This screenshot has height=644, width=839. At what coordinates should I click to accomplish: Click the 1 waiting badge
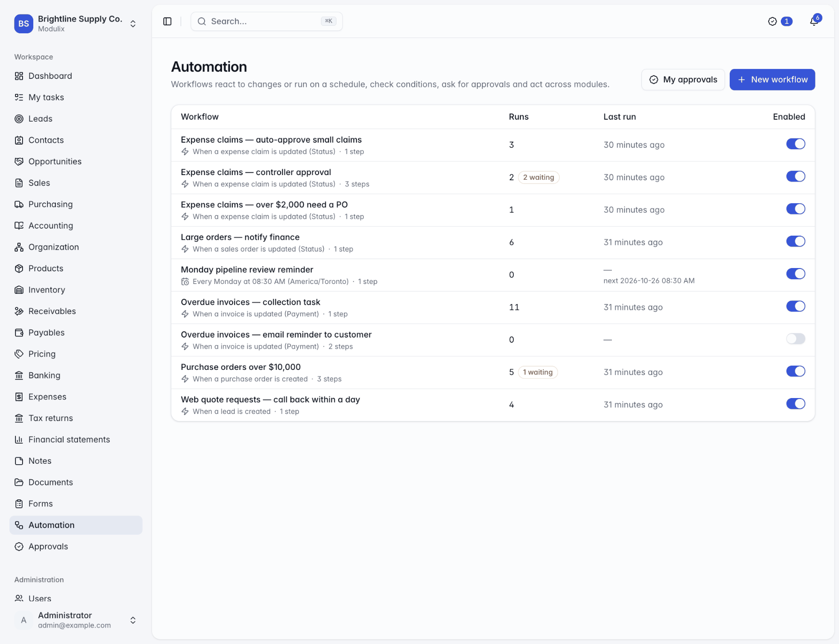538,372
